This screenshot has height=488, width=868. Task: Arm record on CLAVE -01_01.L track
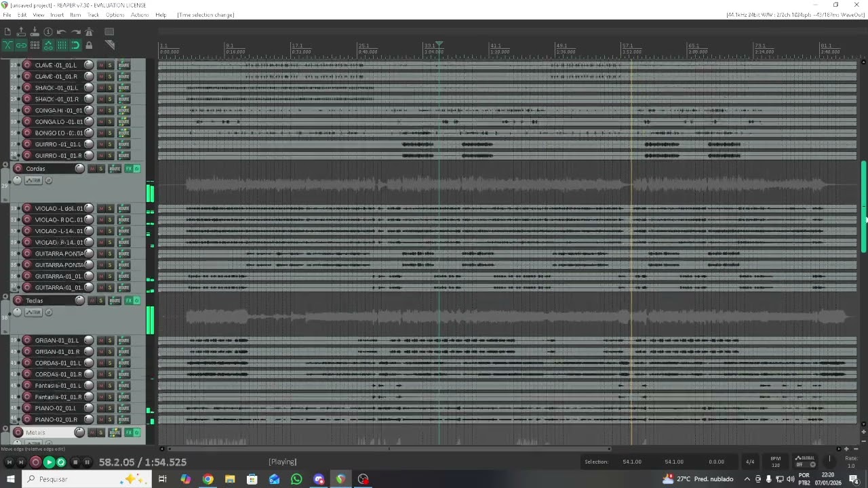[27, 65]
